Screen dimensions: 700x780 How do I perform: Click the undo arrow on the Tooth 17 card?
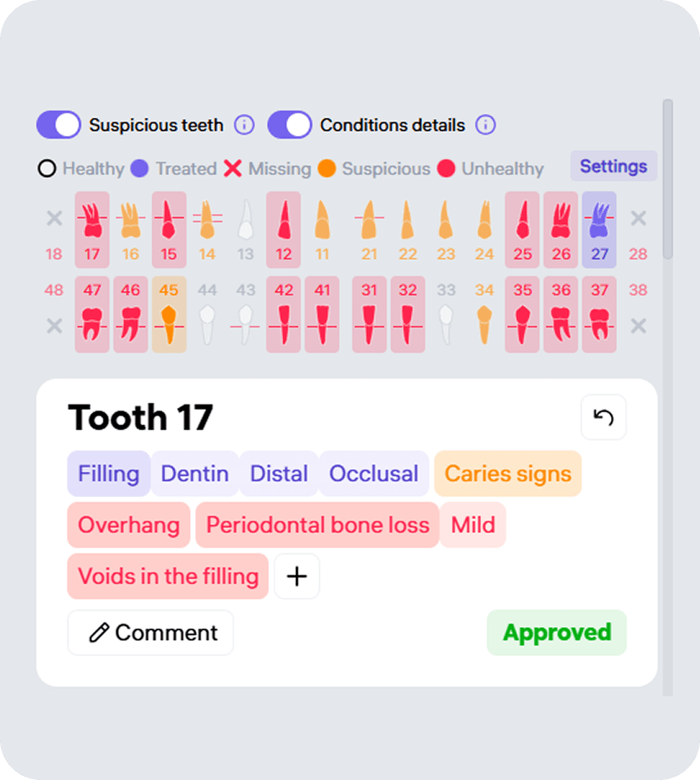click(603, 417)
